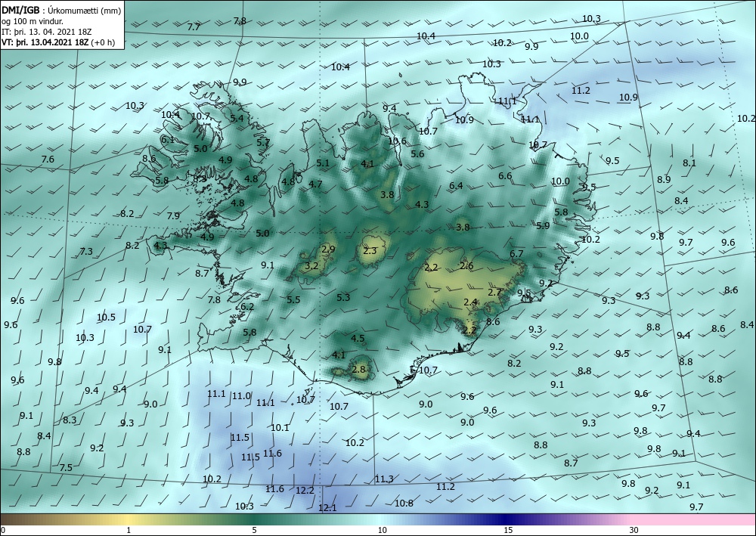756x536 pixels.
Task: Select the 6.4 value in north Iceland
Action: (x=456, y=185)
